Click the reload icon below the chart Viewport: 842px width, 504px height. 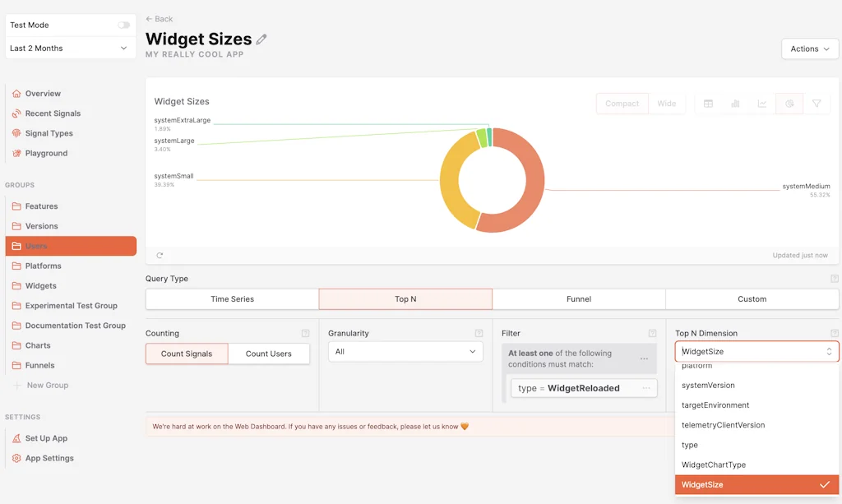(x=160, y=256)
